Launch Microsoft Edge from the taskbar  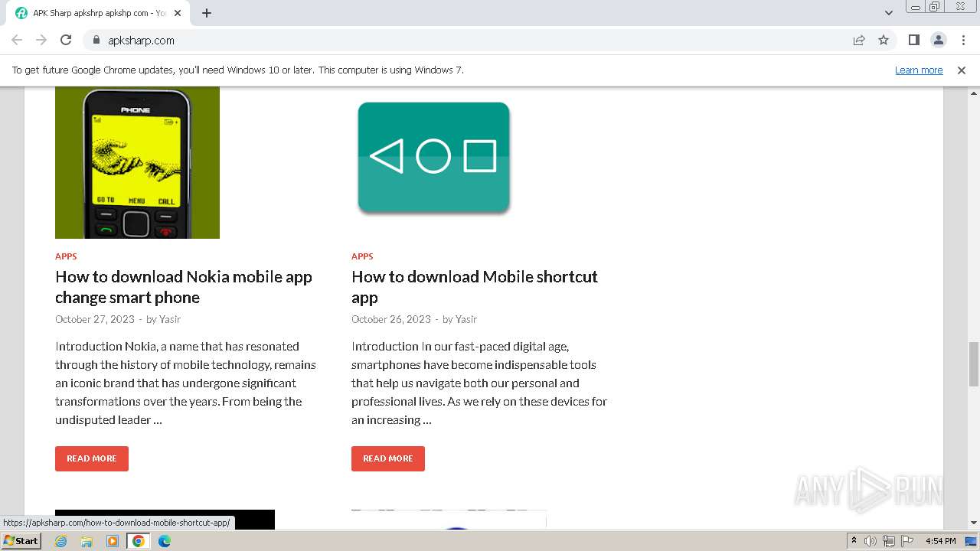tap(165, 541)
